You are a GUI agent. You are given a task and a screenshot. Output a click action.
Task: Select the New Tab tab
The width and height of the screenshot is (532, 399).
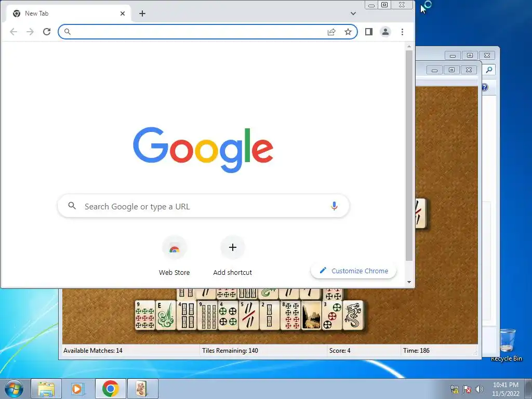click(69, 14)
